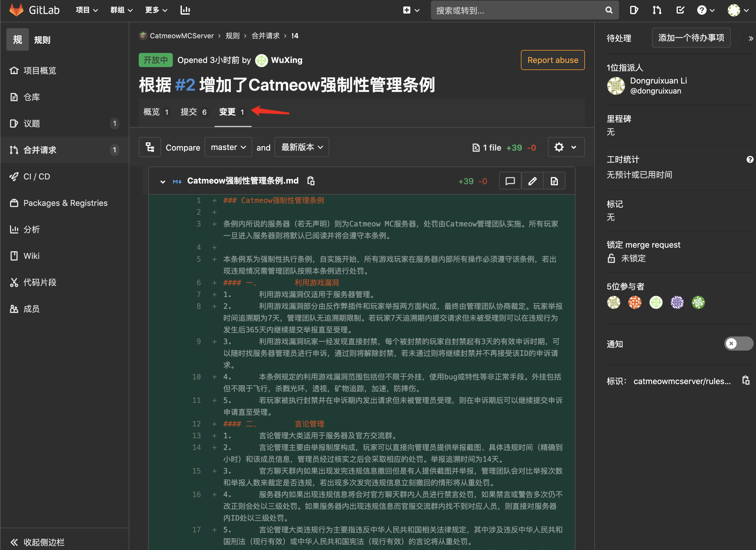The height and width of the screenshot is (550, 756).
Task: Switch to the 概览 overview tab
Action: 156,112
